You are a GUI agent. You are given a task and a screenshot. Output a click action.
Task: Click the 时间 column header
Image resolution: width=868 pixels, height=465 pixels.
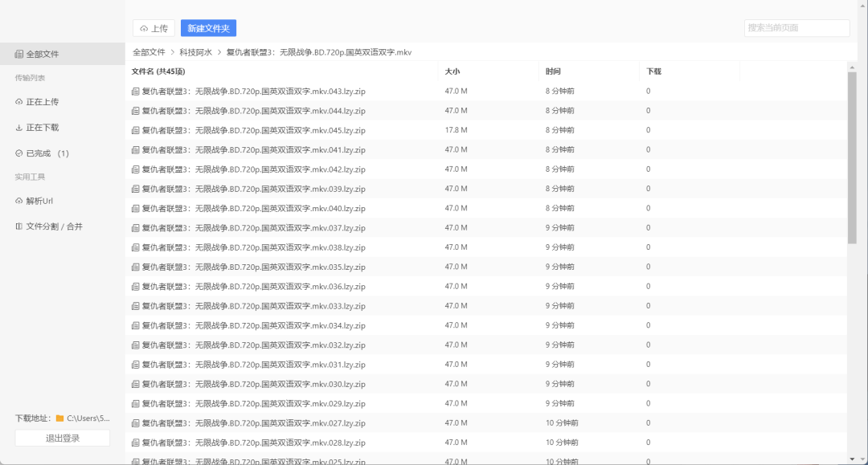click(553, 71)
